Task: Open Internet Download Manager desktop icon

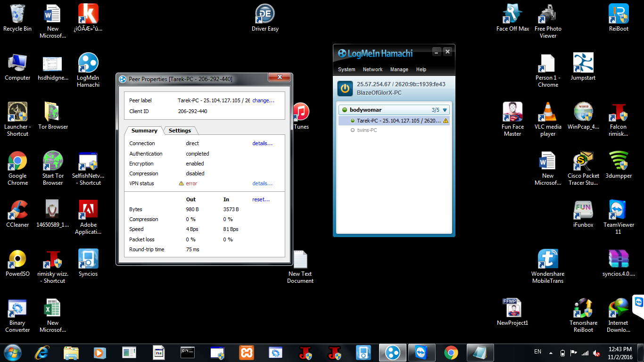Action: [x=619, y=315]
